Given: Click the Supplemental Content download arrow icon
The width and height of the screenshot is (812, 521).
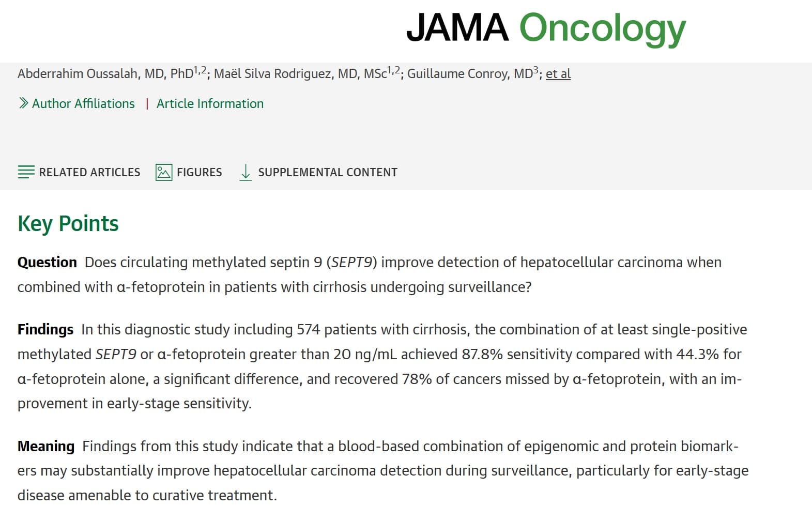Looking at the screenshot, I should (x=246, y=172).
